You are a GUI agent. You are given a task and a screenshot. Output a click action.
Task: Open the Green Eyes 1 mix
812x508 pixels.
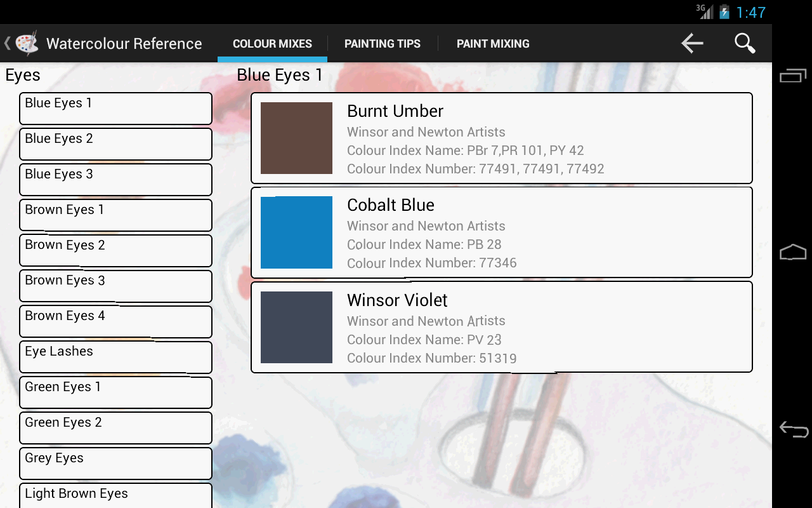pyautogui.click(x=115, y=393)
